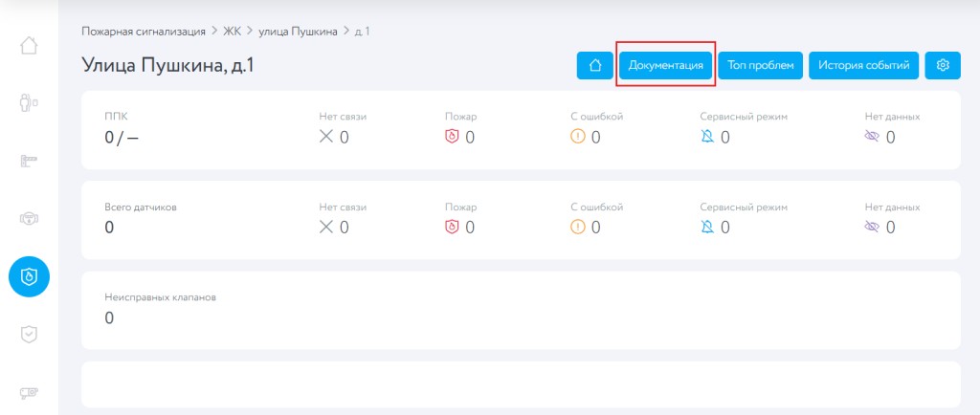Viewport: 980px width, 415px height.
Task: Select the Неисправных клапанов card
Action: point(521,310)
